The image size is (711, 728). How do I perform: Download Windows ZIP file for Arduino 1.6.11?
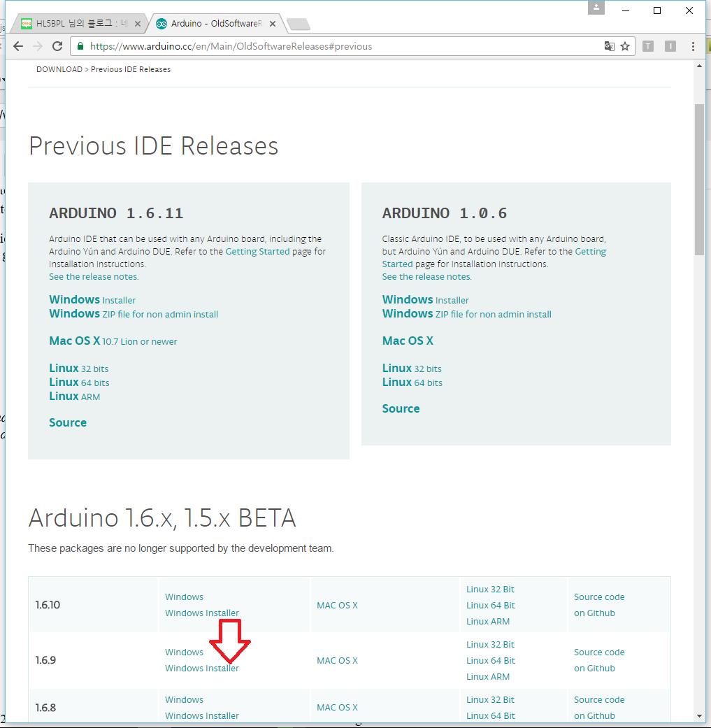click(134, 313)
